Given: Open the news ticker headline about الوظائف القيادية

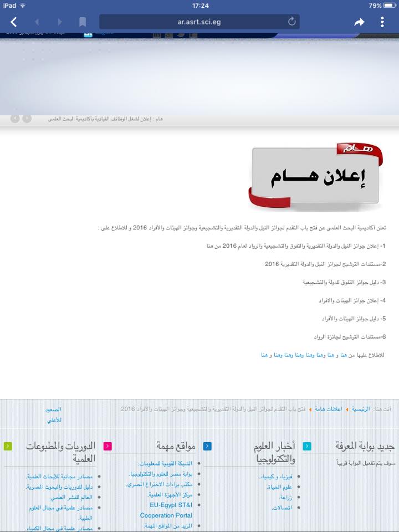Looking at the screenshot, I should 105,119.
